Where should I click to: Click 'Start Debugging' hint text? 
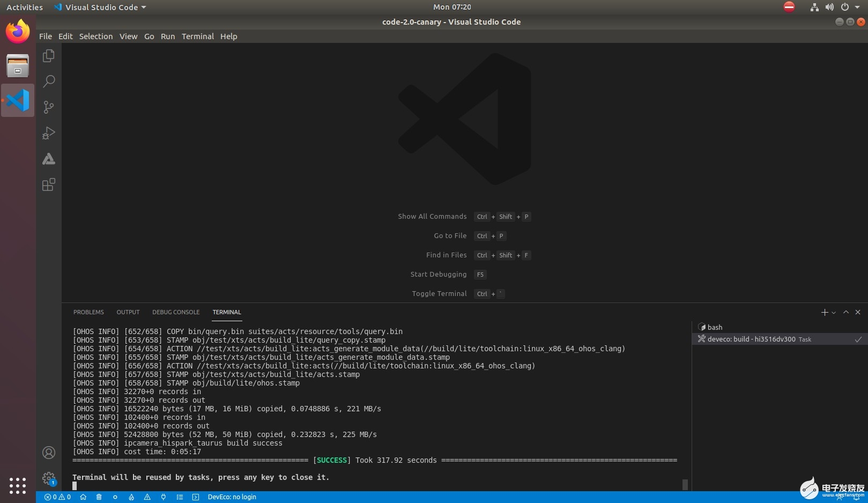pos(439,275)
